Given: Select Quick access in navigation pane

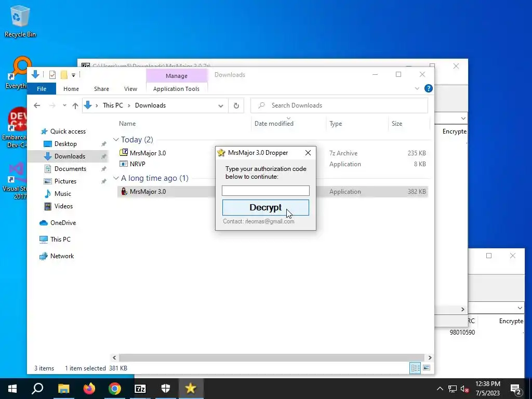Looking at the screenshot, I should (68, 131).
